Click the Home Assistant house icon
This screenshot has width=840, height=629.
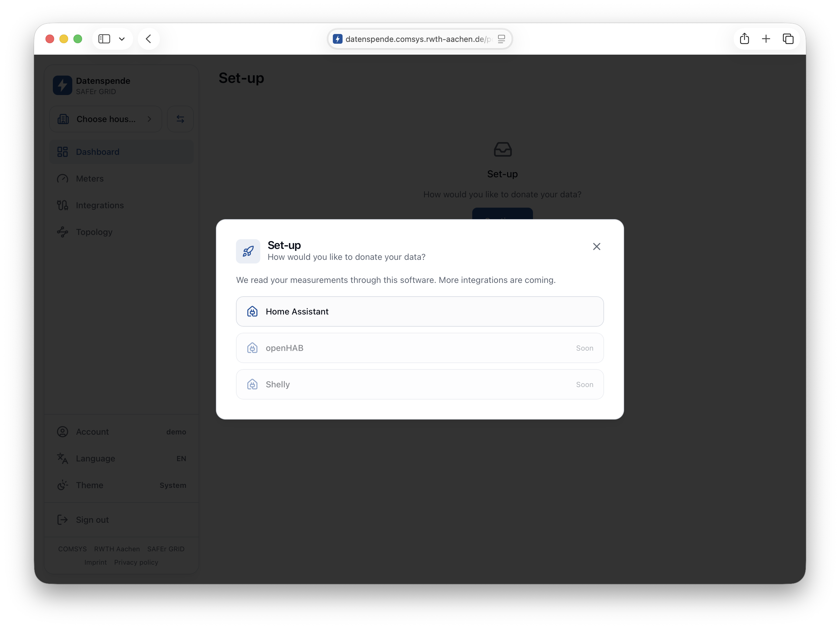point(252,312)
